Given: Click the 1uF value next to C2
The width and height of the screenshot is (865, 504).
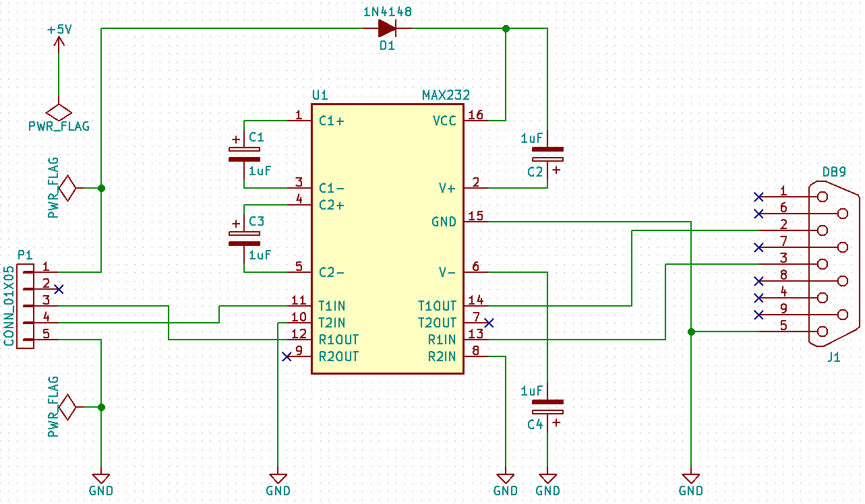Looking at the screenshot, I should [533, 138].
